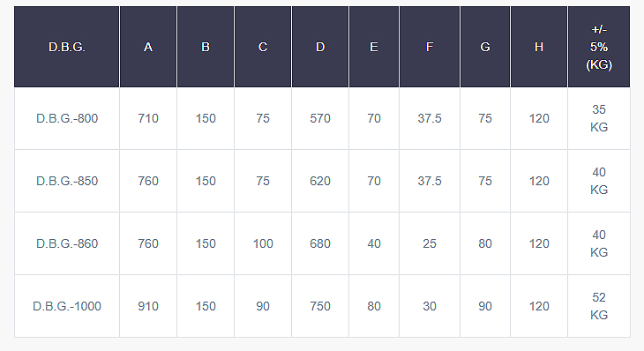Click the 80 value in D.B.G.-860 row column G
This screenshot has width=644, height=351.
pyautogui.click(x=485, y=244)
